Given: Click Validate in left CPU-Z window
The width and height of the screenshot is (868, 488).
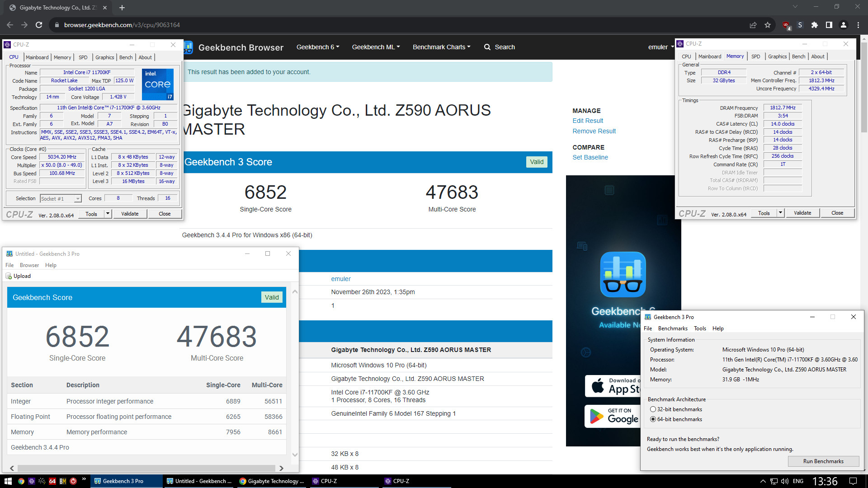Looking at the screenshot, I should (x=130, y=214).
